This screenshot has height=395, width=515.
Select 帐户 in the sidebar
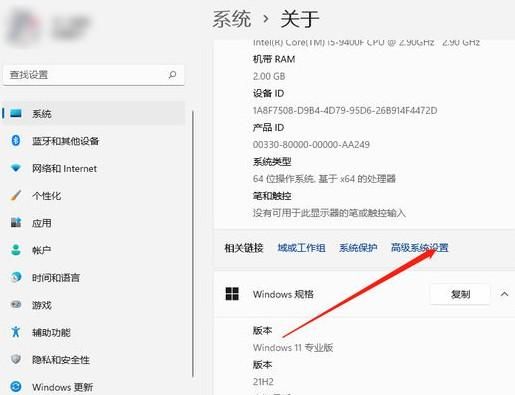93,250
